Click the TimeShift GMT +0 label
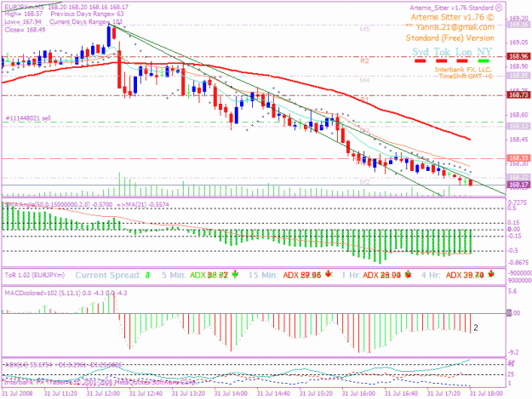 [466, 77]
